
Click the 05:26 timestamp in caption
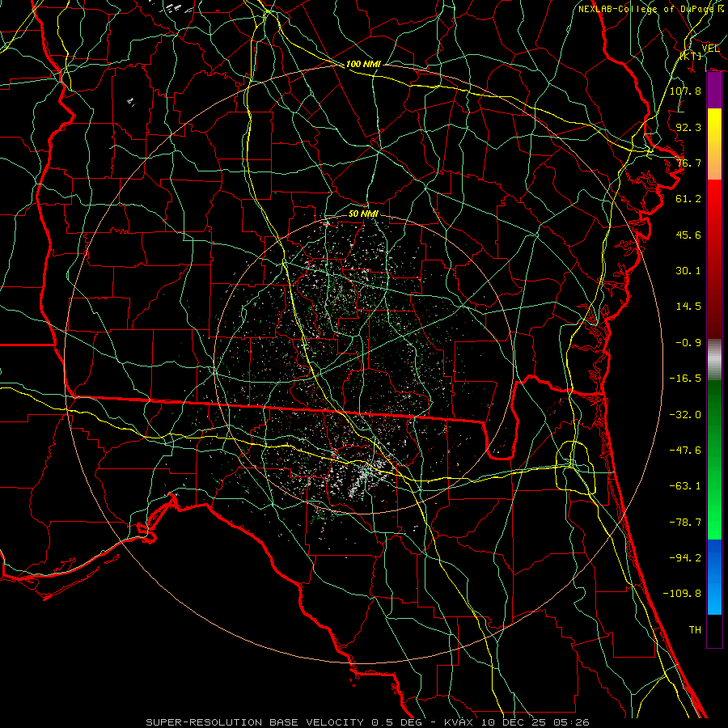click(573, 722)
